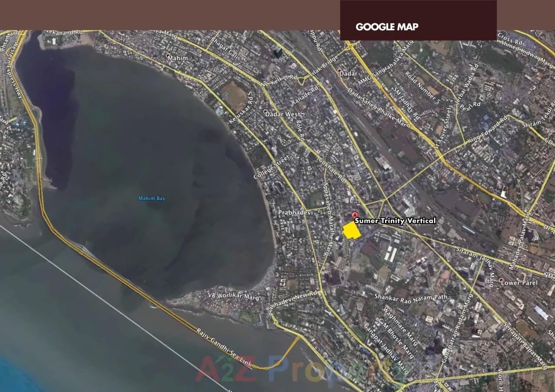555x392 pixels.
Task: Select the Sitaram Jadhav Marg label
Action: point(476,260)
